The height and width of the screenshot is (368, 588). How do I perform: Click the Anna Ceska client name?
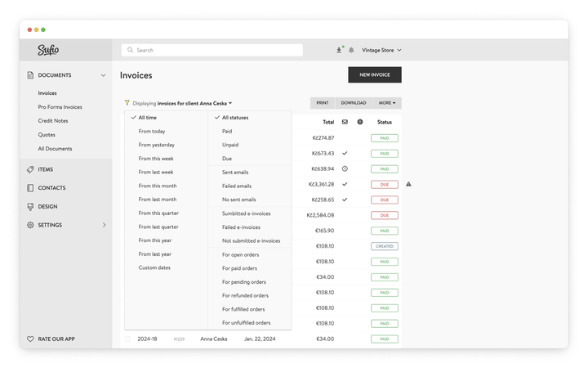point(214,339)
